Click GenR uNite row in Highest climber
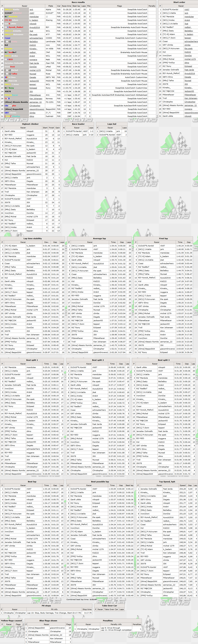This screenshot has height=644, width=198. (x=30, y=131)
